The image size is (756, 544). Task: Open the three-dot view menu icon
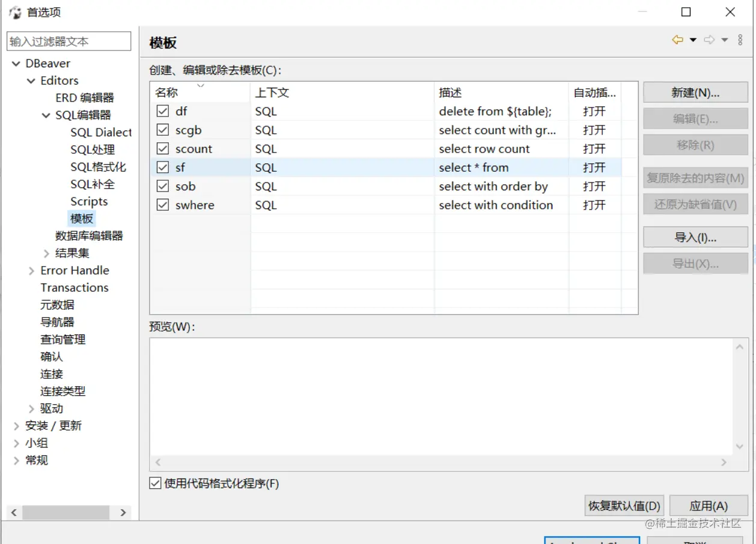pyautogui.click(x=740, y=40)
